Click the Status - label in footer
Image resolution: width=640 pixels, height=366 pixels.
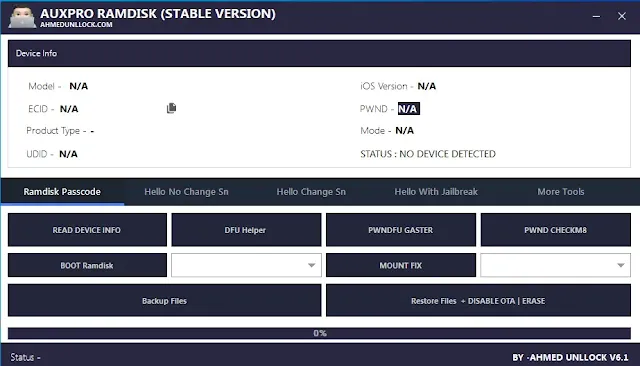click(x=25, y=357)
